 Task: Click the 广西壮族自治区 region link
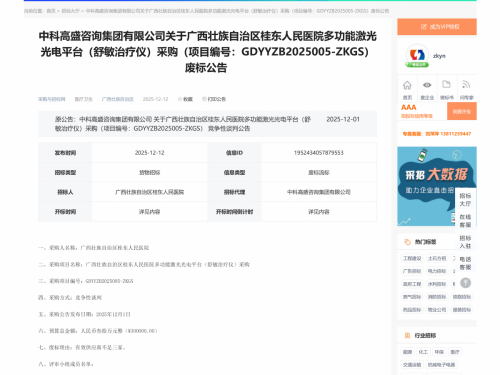coord(118,99)
